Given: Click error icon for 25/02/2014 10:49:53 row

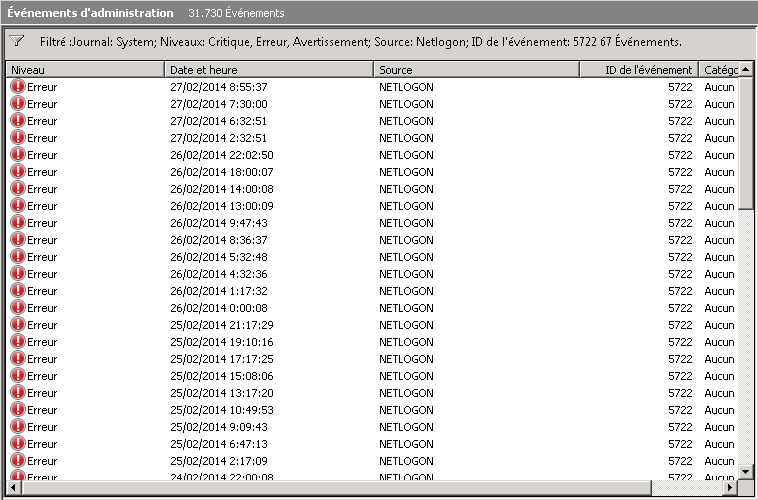Looking at the screenshot, I should 18,410.
